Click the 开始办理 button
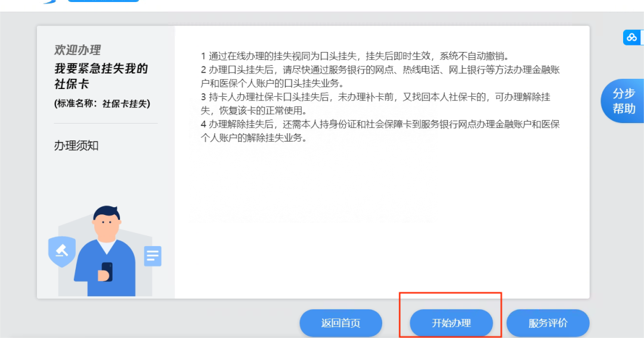 coord(451,323)
